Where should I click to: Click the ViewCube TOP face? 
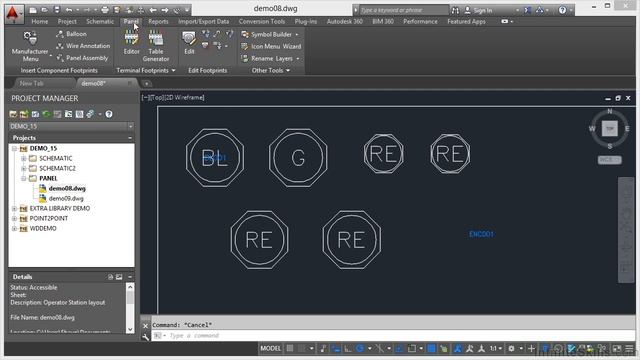pyautogui.click(x=609, y=129)
